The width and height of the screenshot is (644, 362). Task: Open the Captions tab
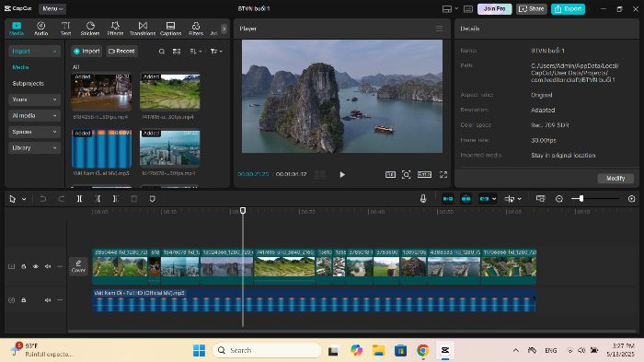[x=170, y=29]
